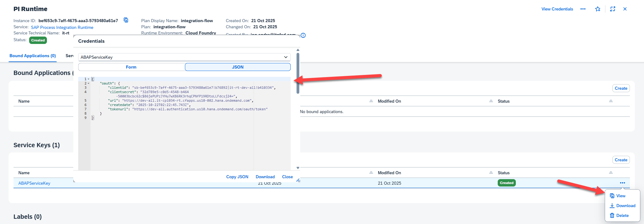Image resolution: width=644 pixels, height=224 pixels.
Task: Collapse JSON line 1 fold arrow
Action: [89, 79]
